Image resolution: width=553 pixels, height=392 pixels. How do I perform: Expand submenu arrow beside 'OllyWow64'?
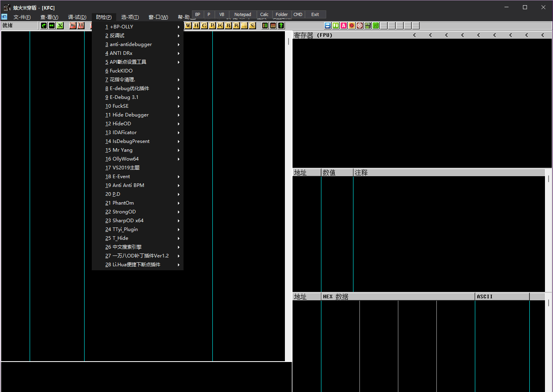click(179, 159)
